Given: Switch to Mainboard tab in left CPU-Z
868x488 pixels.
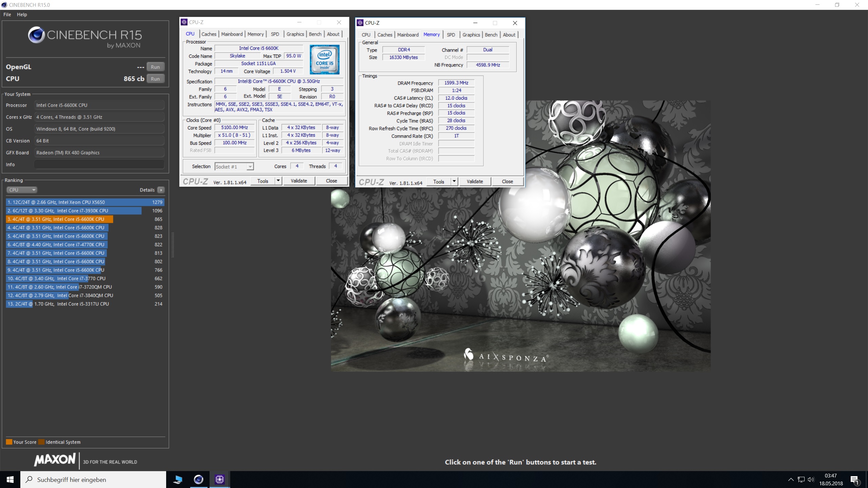Looking at the screenshot, I should [x=232, y=34].
